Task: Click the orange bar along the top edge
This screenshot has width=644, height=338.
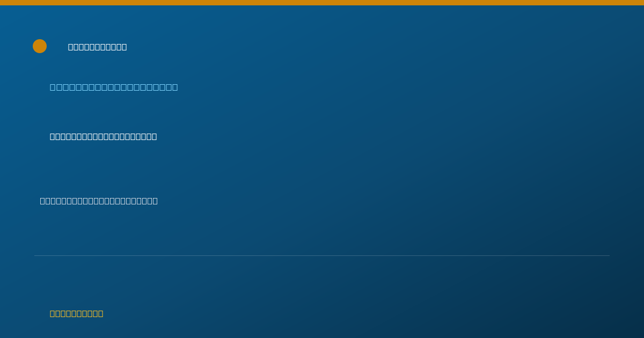Action: tap(322, 3)
